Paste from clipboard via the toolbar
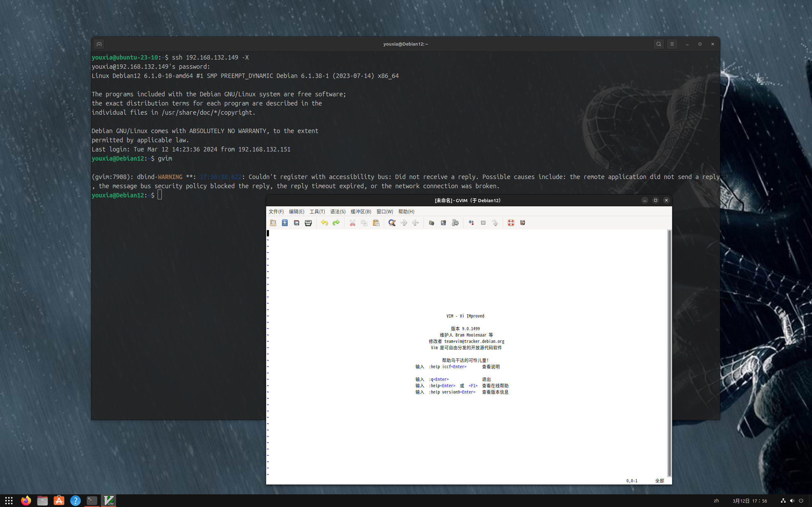The height and width of the screenshot is (507, 812). coord(376,223)
